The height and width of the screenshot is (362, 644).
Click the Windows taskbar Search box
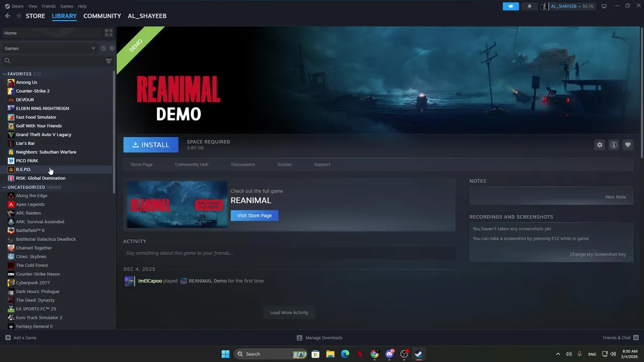pos(271,354)
